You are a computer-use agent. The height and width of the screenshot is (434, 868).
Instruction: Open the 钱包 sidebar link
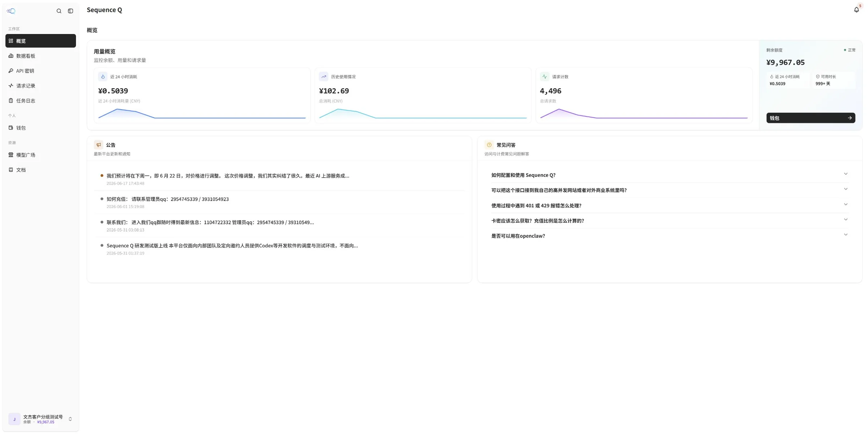pos(41,128)
